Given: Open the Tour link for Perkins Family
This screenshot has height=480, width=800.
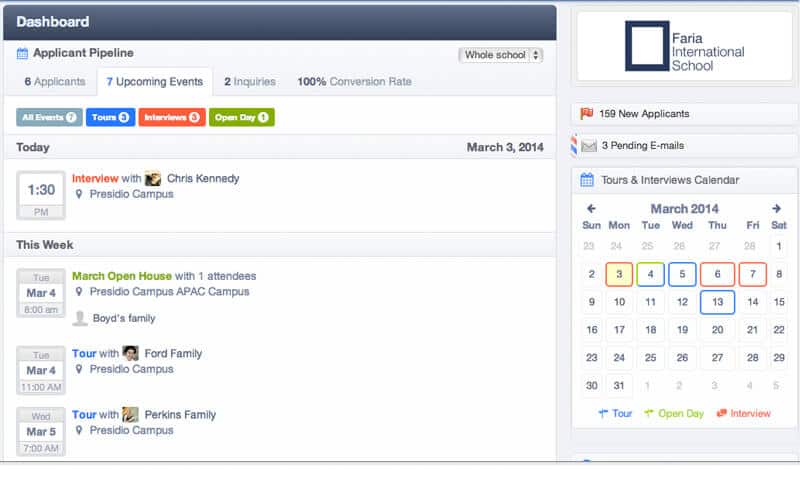Looking at the screenshot, I should pos(84,415).
